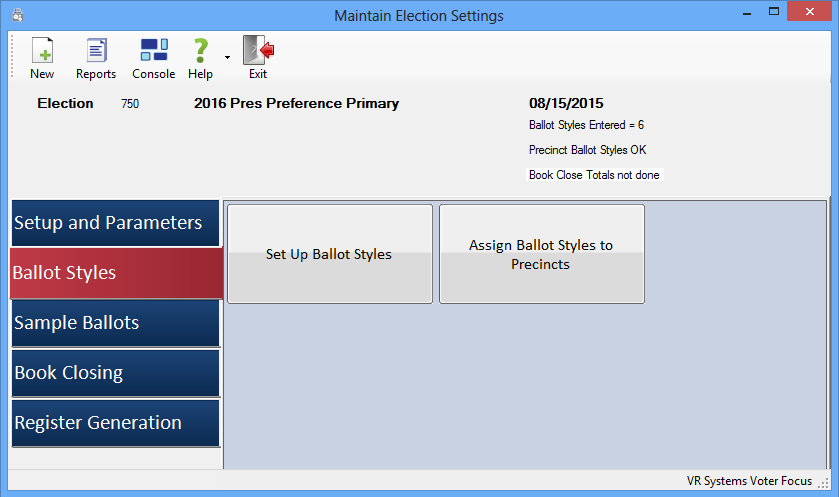Click the app icon in the title bar
The width and height of the screenshot is (839, 497).
coord(18,15)
